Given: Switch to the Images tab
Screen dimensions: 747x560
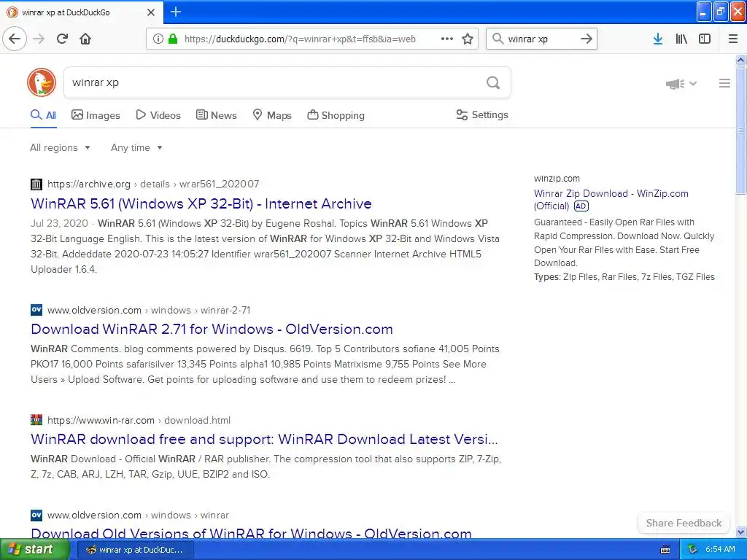Looking at the screenshot, I should click(x=96, y=115).
